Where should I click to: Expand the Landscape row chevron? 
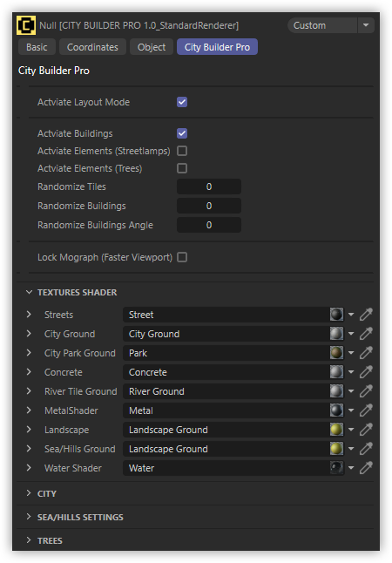coord(29,430)
